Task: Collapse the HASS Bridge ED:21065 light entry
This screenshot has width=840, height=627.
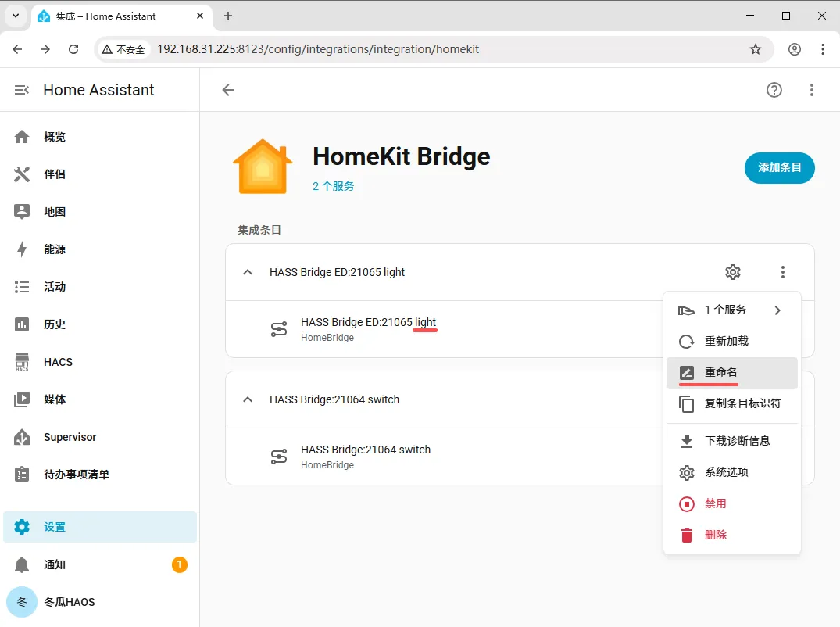Action: (248, 272)
